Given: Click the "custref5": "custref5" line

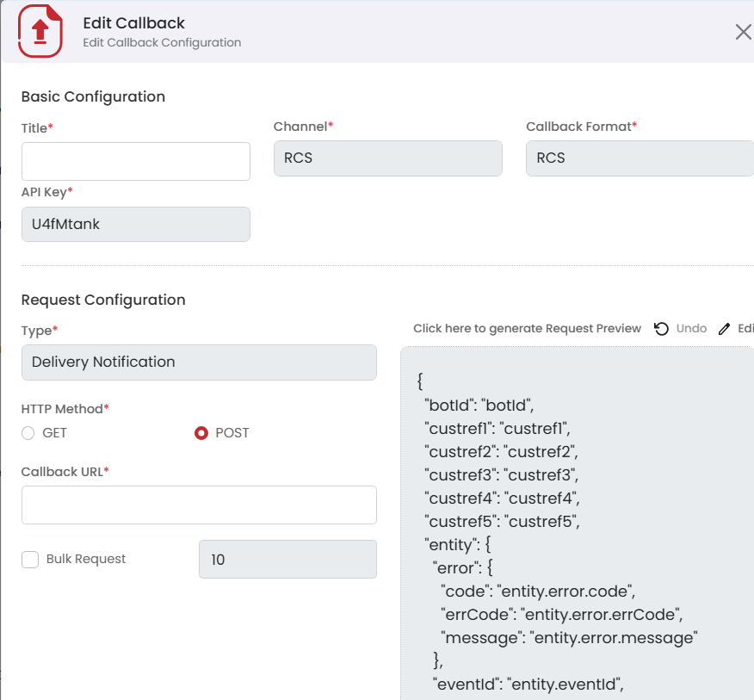Looking at the screenshot, I should point(502,522).
